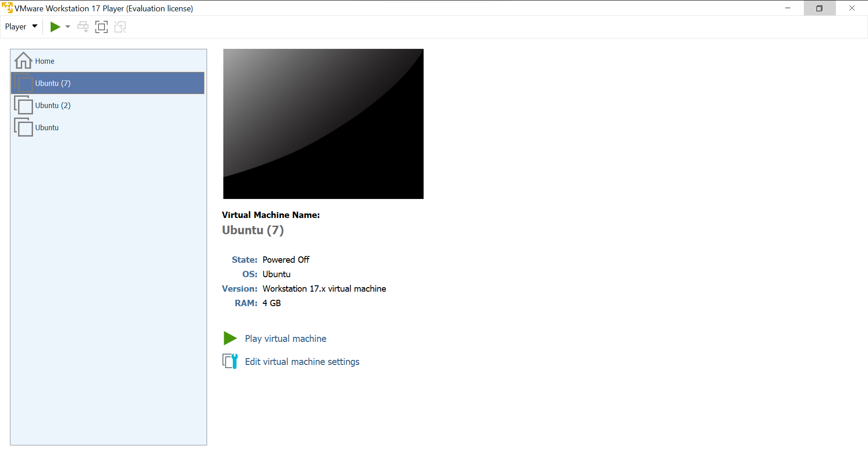
Task: Click the green play triangle icon
Action: tap(230, 338)
